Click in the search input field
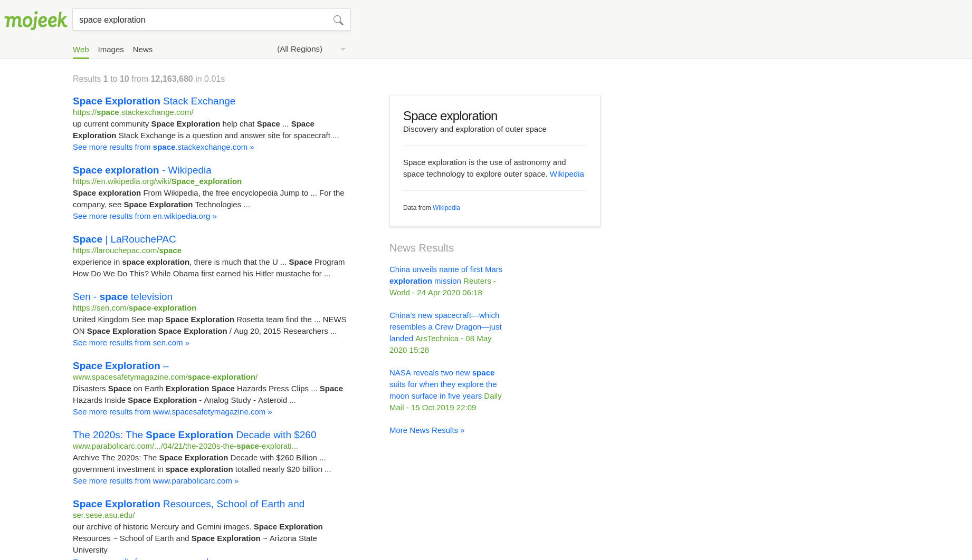The width and height of the screenshot is (972, 560). [x=201, y=20]
